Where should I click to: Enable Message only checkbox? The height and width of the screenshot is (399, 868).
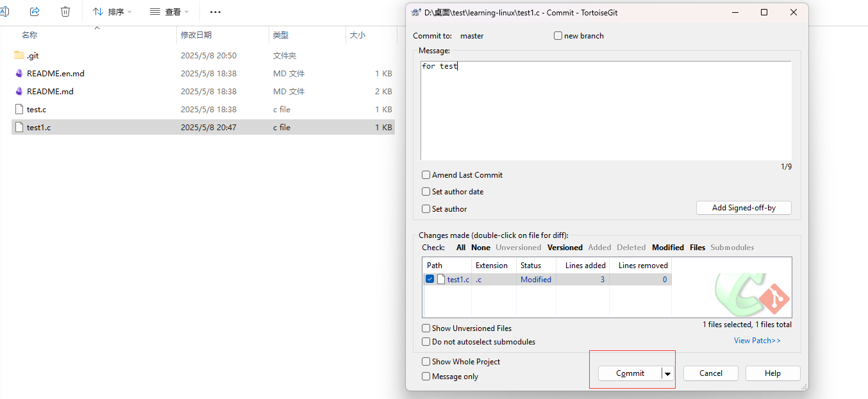pyautogui.click(x=426, y=377)
